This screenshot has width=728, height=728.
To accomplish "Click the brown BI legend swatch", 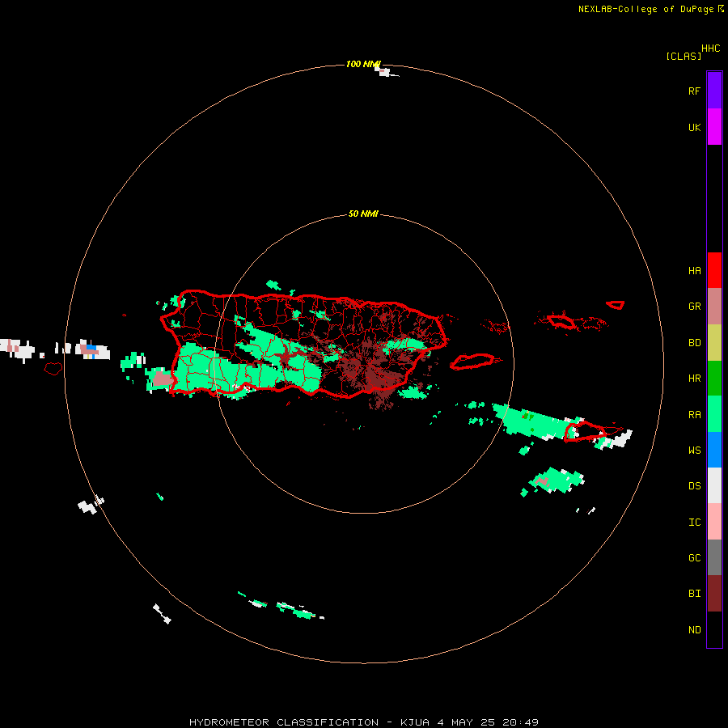I will tap(714, 594).
